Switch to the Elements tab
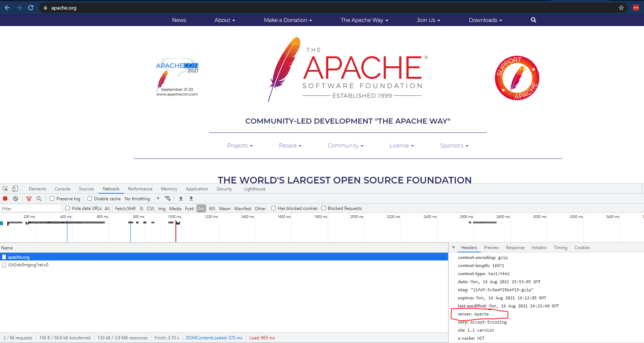644x343 pixels. [37, 189]
